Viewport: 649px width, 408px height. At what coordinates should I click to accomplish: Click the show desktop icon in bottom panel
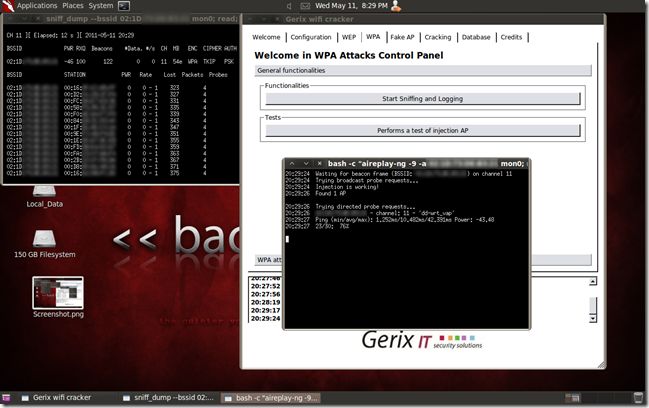[6, 398]
